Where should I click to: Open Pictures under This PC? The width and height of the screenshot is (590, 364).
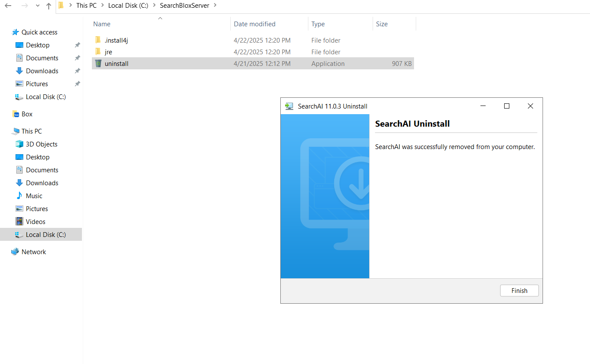click(37, 209)
